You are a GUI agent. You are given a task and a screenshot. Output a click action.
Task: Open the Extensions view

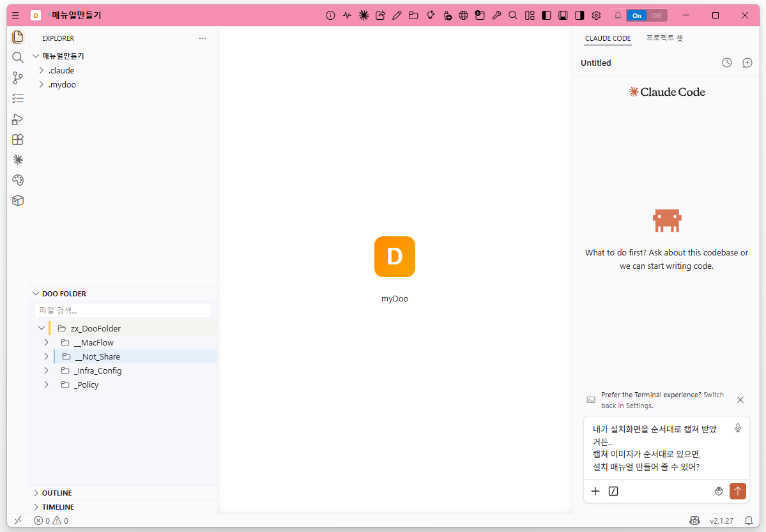pyautogui.click(x=18, y=140)
